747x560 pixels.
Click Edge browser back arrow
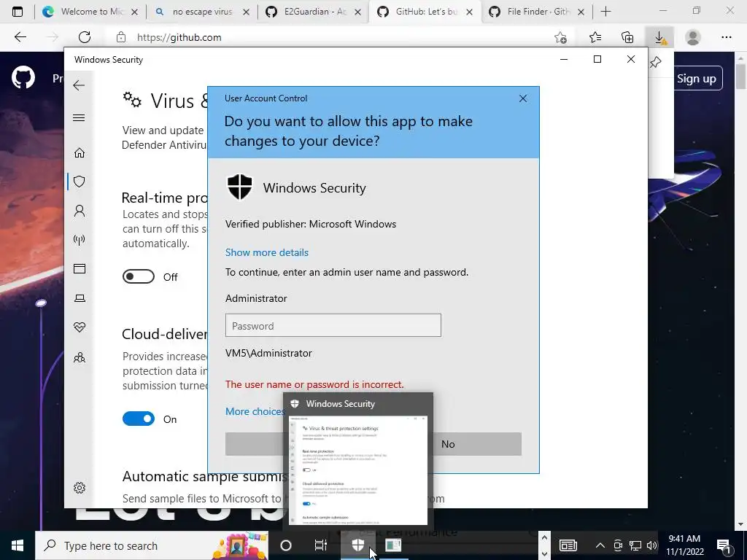click(20, 37)
